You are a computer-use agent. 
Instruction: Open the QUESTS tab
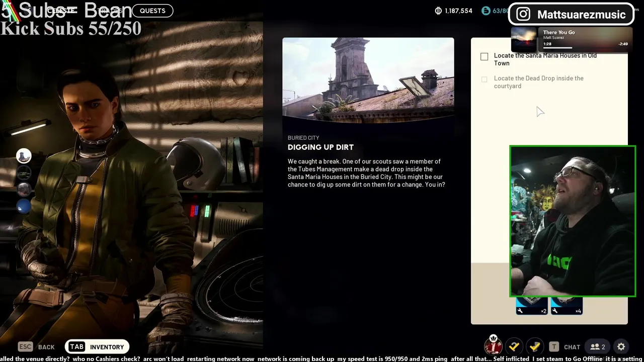click(x=152, y=11)
